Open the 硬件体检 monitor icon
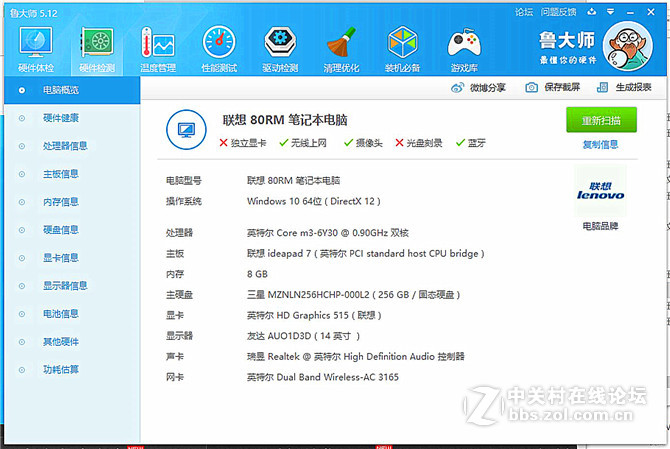The height and width of the screenshot is (449, 670). tap(36, 42)
